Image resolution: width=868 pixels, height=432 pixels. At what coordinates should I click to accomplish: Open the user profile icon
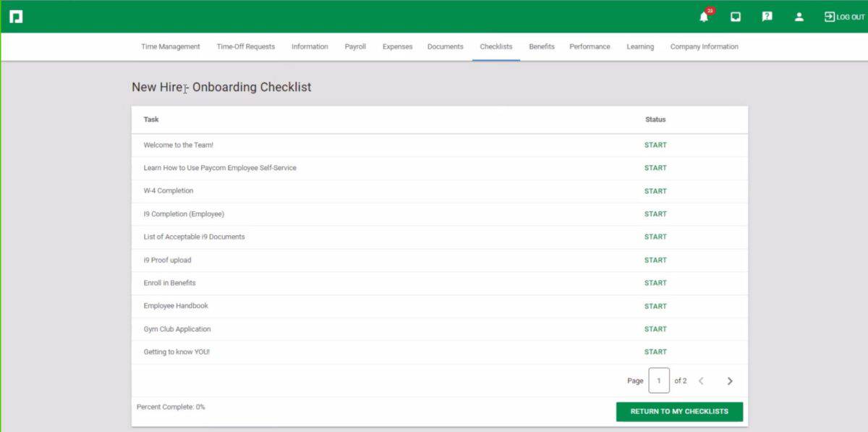(799, 16)
